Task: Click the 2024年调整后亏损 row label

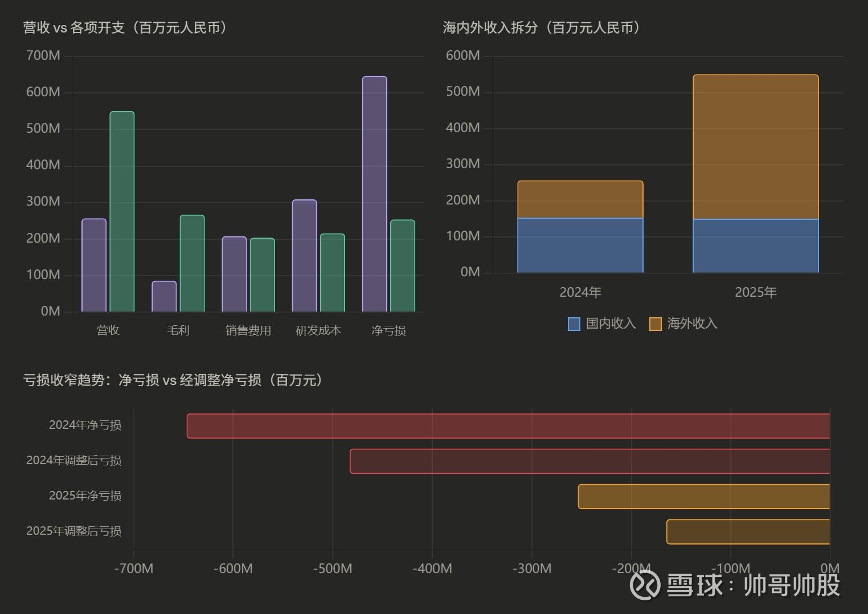Action: [x=74, y=460]
